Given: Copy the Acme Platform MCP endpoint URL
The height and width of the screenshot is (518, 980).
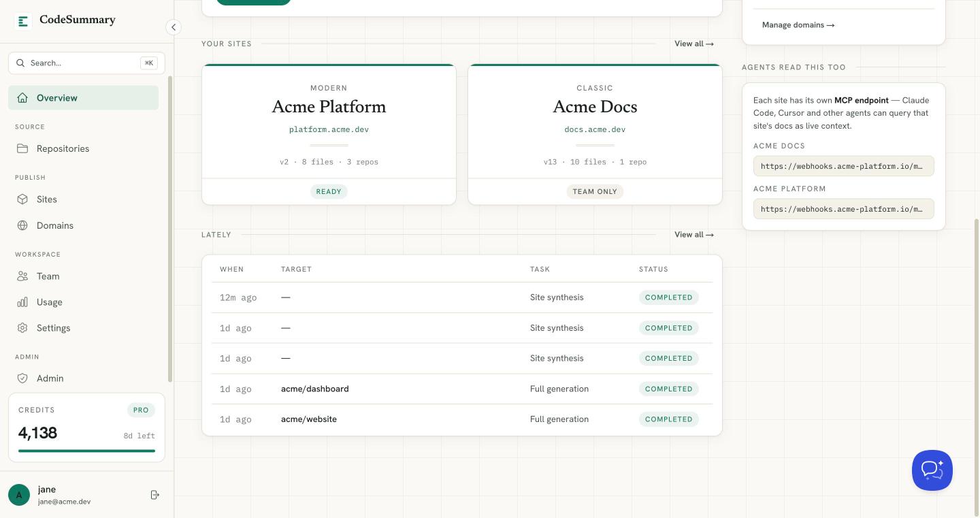Looking at the screenshot, I should point(843,209).
